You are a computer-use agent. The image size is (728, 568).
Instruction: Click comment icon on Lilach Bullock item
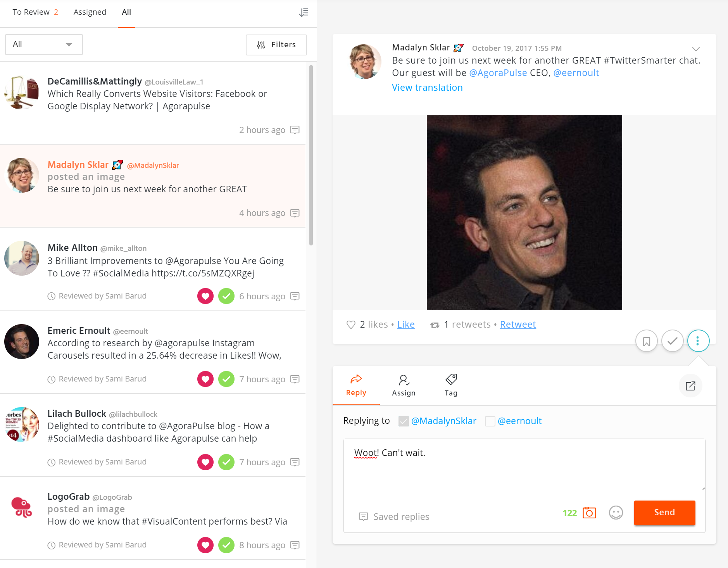click(x=295, y=462)
